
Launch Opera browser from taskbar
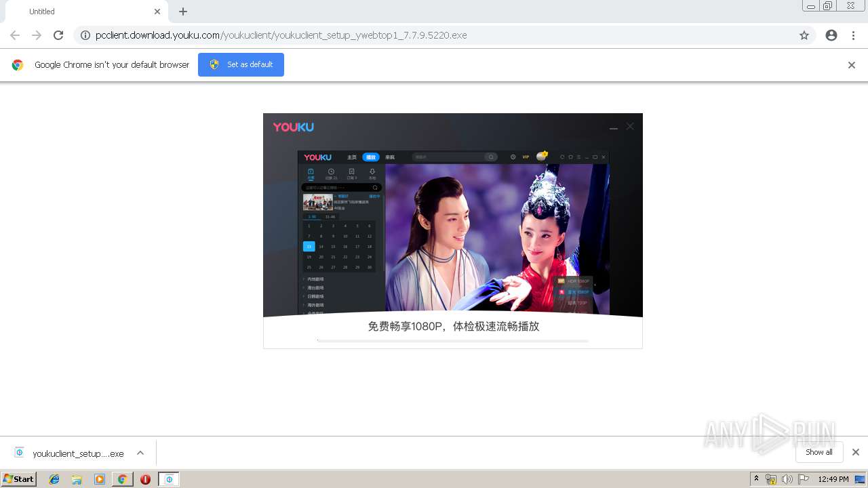coord(145,479)
